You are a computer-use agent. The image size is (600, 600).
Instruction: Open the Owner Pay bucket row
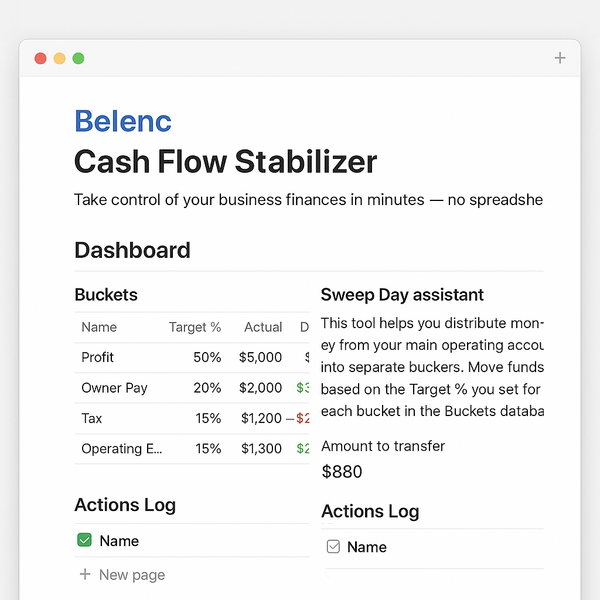[114, 388]
